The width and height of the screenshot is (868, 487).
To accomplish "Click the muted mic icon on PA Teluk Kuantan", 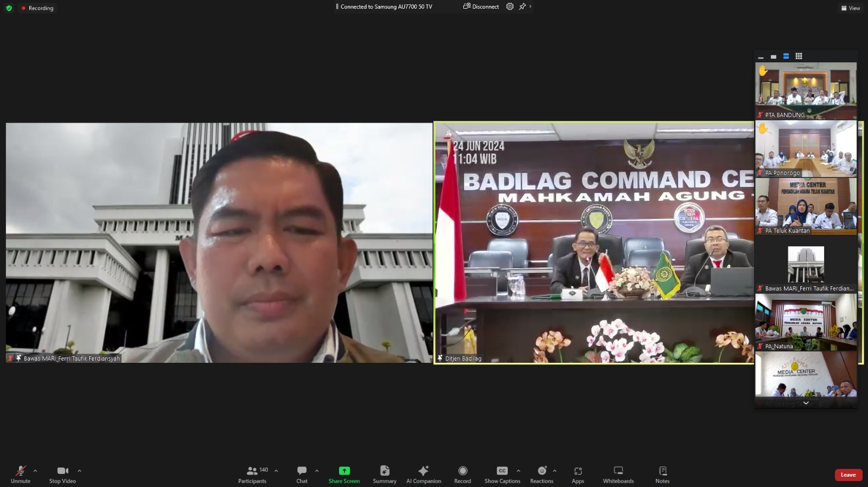I will (760, 230).
